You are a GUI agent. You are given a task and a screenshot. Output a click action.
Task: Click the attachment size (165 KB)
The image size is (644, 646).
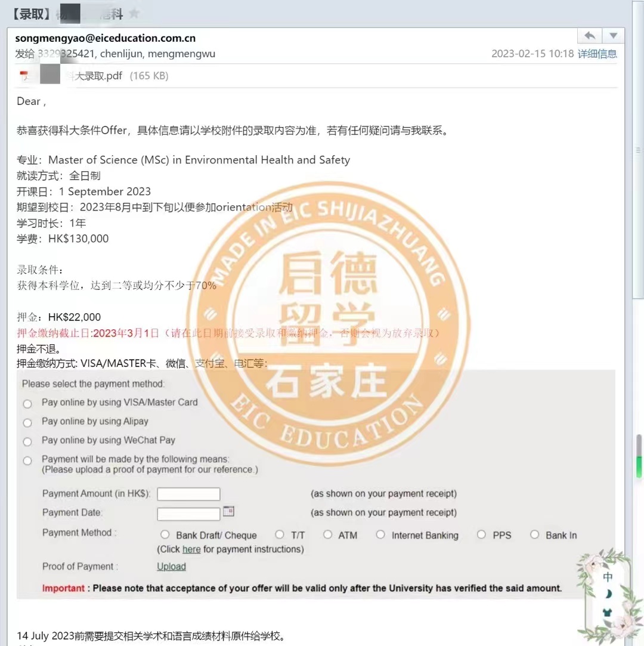coord(149,76)
